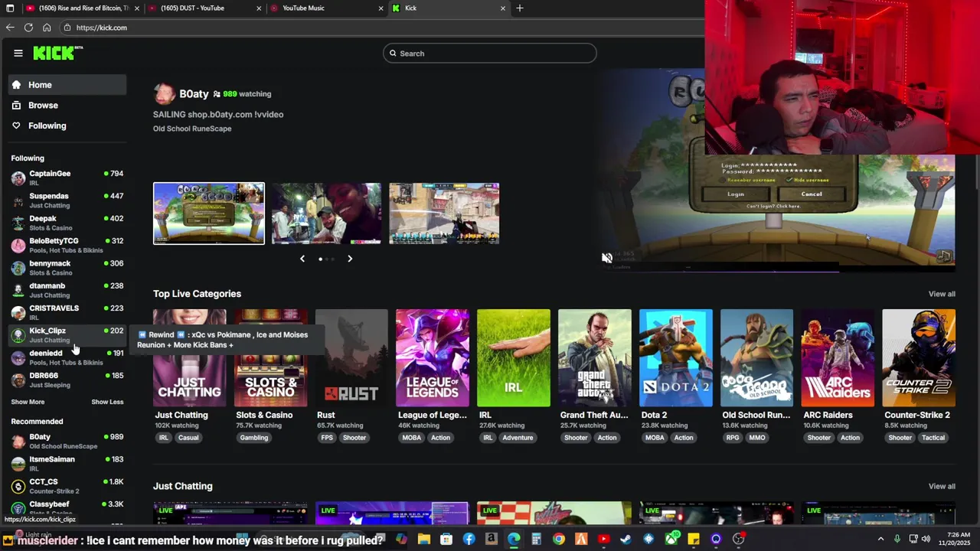Click the Search field
The height and width of the screenshot is (551, 980).
pyautogui.click(x=490, y=54)
